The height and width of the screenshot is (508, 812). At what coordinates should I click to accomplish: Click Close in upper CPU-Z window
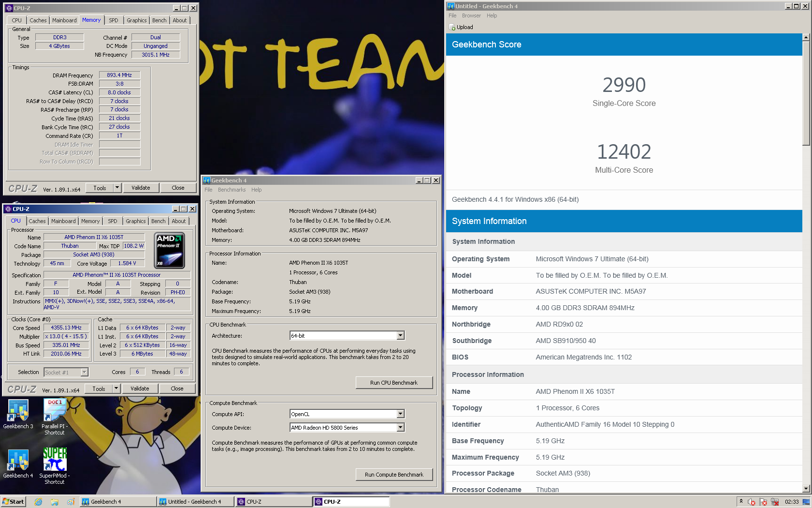pos(178,188)
